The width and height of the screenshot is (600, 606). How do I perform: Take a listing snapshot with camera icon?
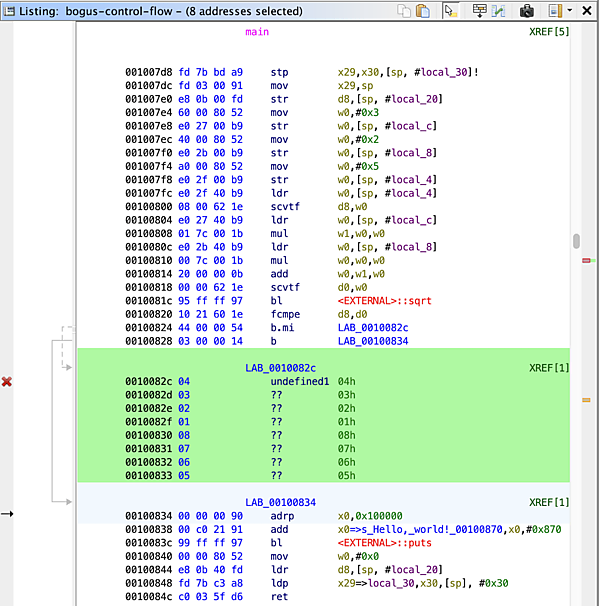[526, 10]
